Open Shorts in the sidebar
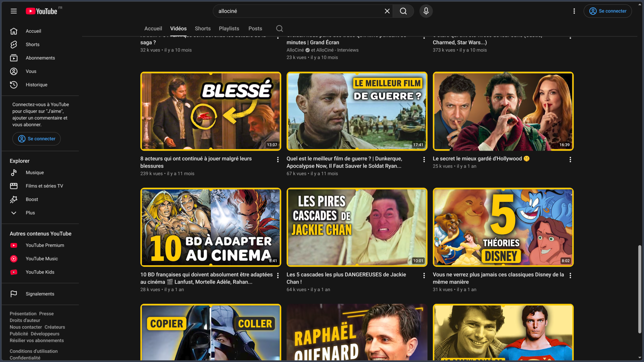644x362 pixels. click(x=40, y=45)
